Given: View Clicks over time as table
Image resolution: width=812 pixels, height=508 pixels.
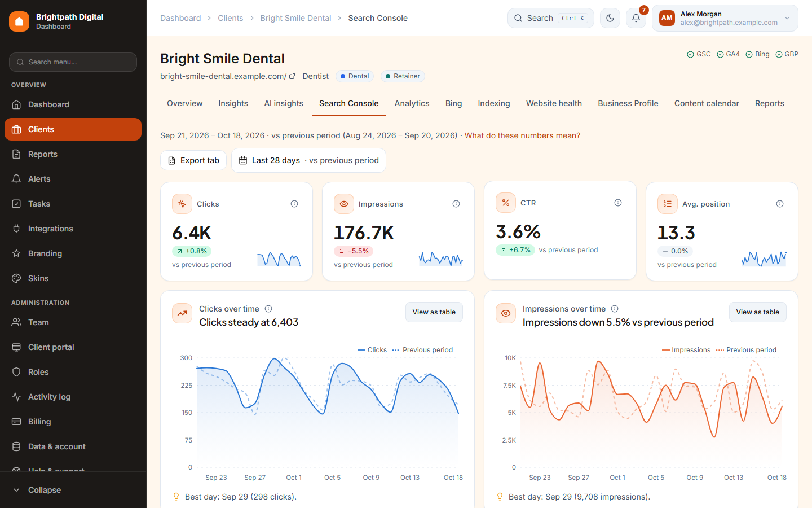Looking at the screenshot, I should pos(434,312).
